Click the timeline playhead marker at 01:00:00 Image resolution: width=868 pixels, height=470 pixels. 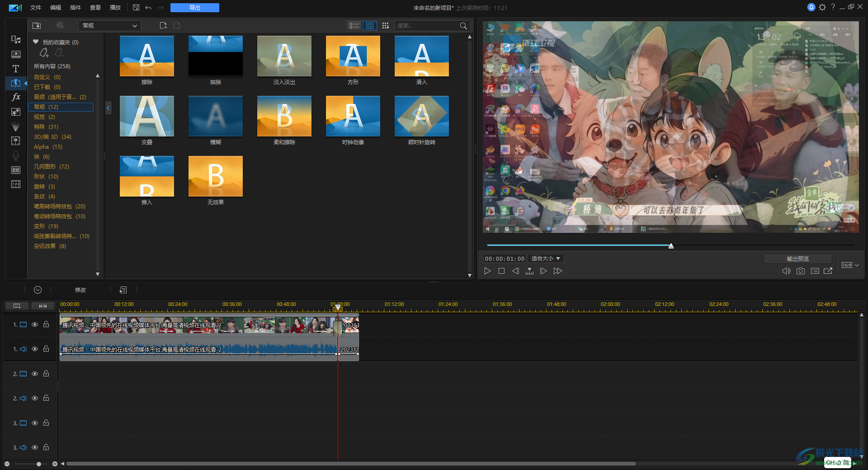(338, 308)
